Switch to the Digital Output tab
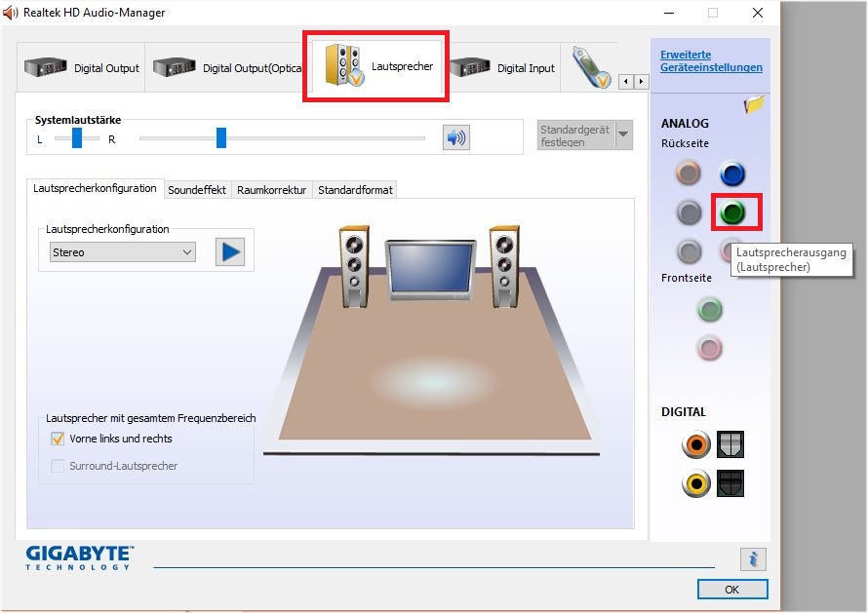The height and width of the screenshot is (613, 868). [81, 67]
